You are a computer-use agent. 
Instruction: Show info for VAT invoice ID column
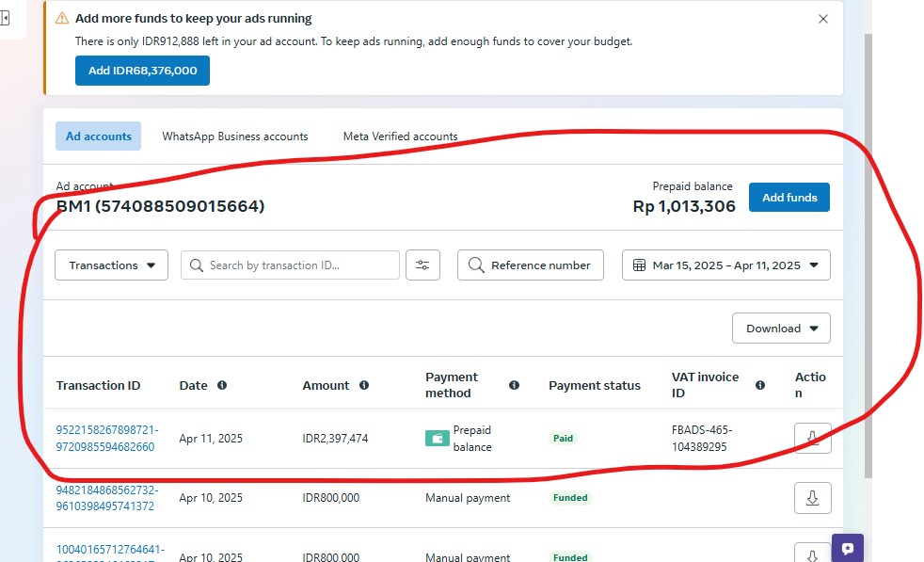[759, 385]
